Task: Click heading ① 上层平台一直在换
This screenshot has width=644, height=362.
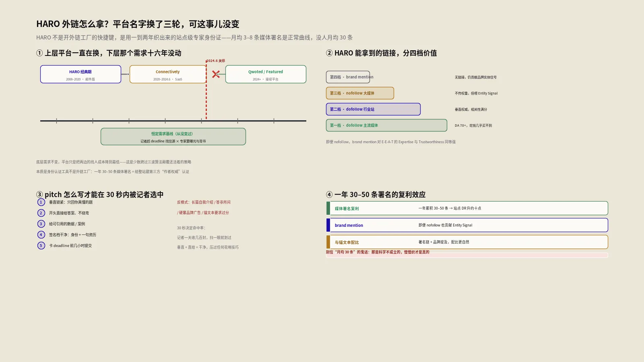Action: (x=109, y=53)
